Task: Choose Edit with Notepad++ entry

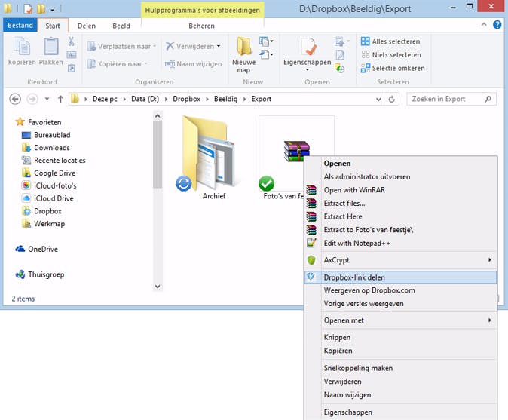Action: pos(358,242)
